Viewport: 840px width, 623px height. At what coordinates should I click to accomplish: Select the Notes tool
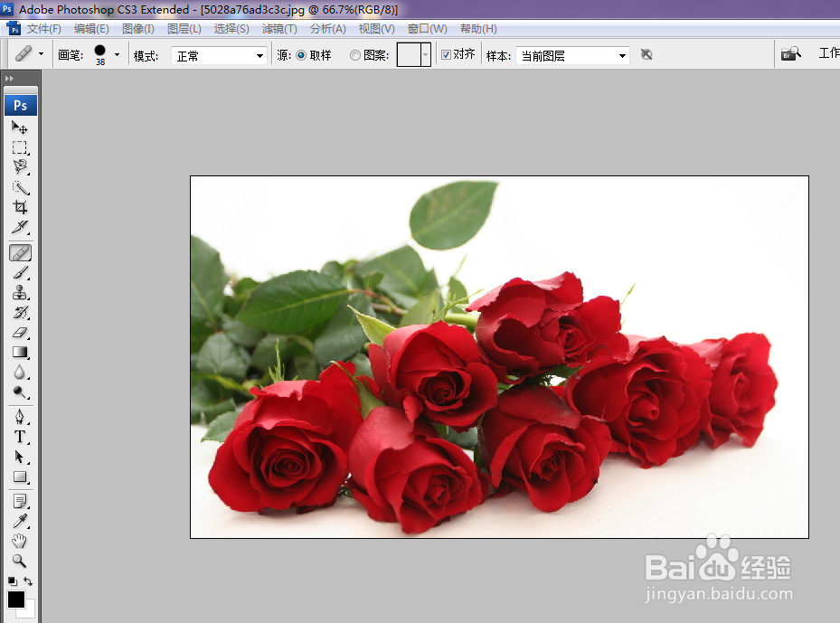click(x=20, y=502)
